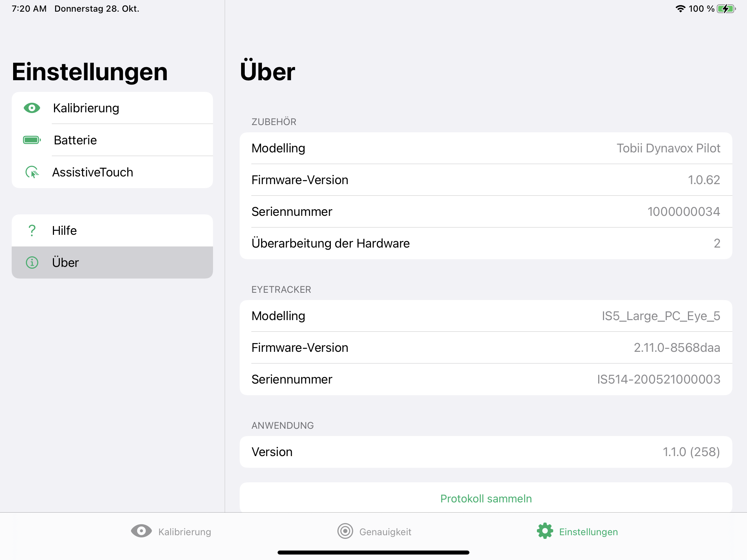Screen dimensions: 747x560
Task: Tap the green gear Einstellungen icon
Action: tap(545, 531)
